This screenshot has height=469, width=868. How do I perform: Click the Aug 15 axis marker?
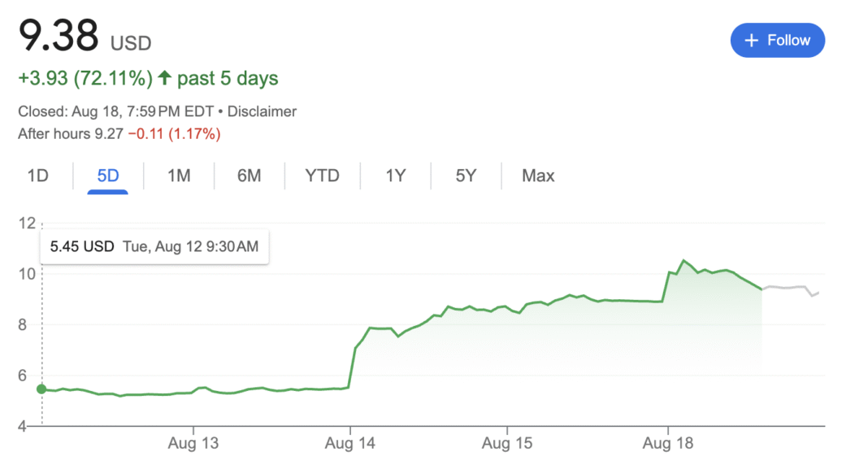(x=507, y=443)
